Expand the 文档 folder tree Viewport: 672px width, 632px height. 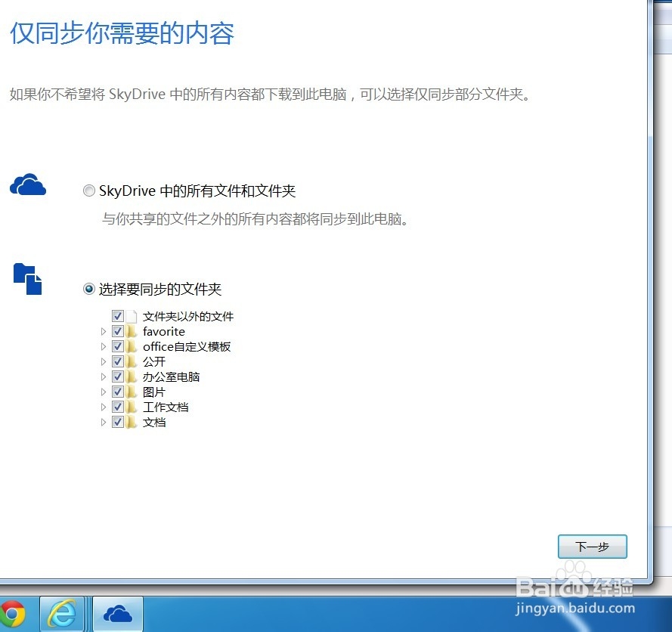(x=104, y=422)
